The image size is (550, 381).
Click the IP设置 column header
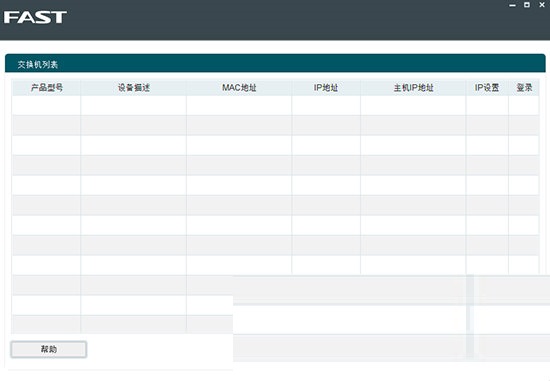(487, 88)
